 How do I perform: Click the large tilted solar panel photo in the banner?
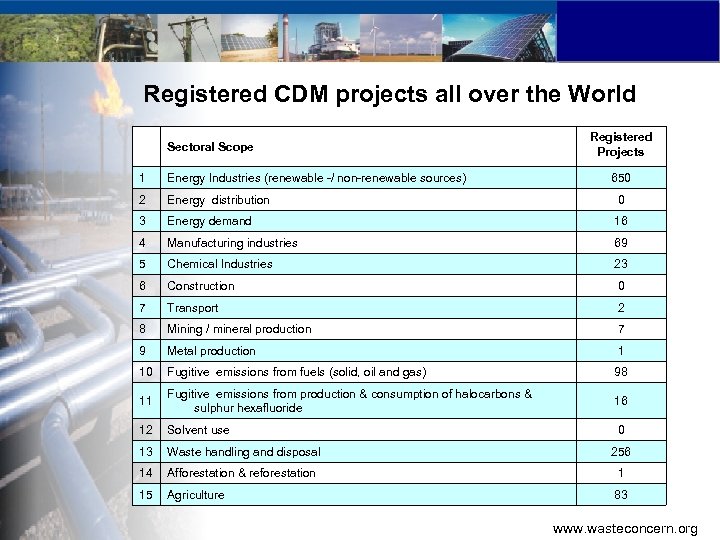point(499,38)
